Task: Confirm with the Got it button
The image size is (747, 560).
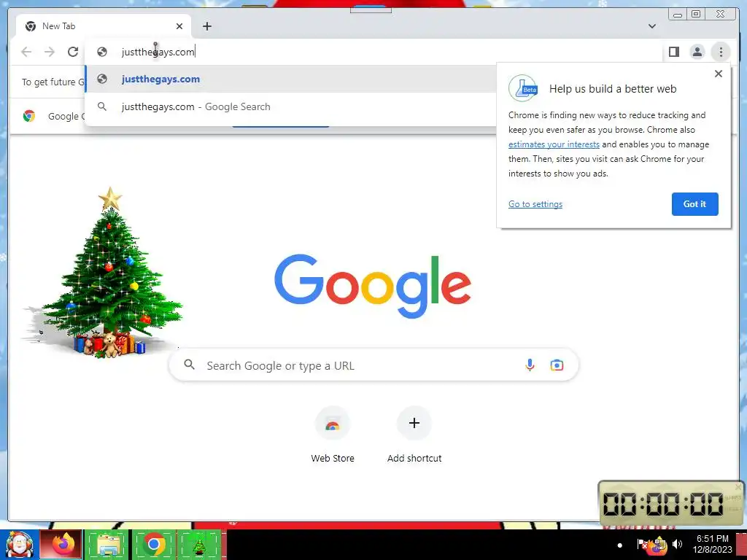Action: coord(694,204)
